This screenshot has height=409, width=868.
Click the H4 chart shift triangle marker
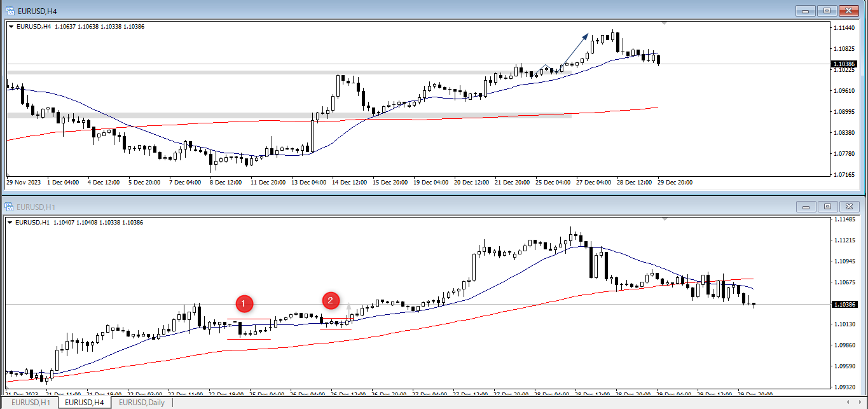[665, 24]
